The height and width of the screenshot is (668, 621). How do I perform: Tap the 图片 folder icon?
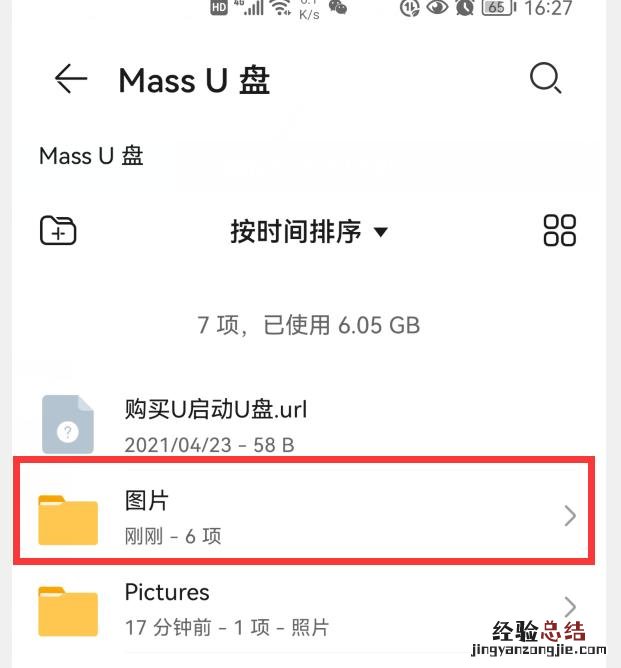coord(68,520)
